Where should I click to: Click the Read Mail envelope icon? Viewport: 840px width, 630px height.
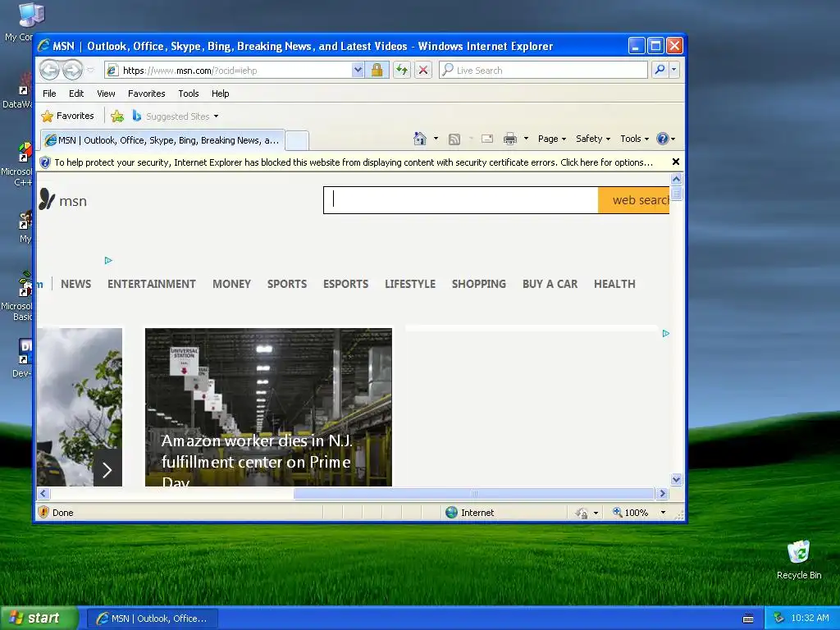click(x=487, y=139)
